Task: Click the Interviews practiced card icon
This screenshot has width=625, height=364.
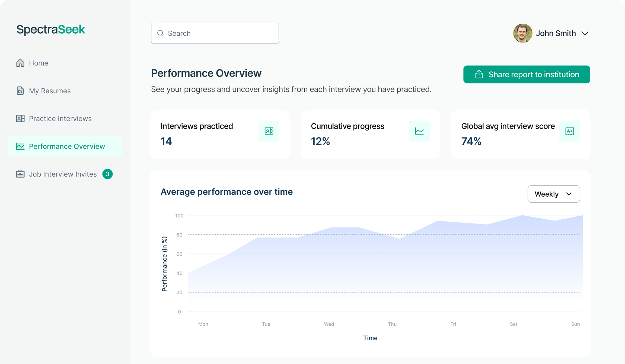Action: [x=269, y=131]
